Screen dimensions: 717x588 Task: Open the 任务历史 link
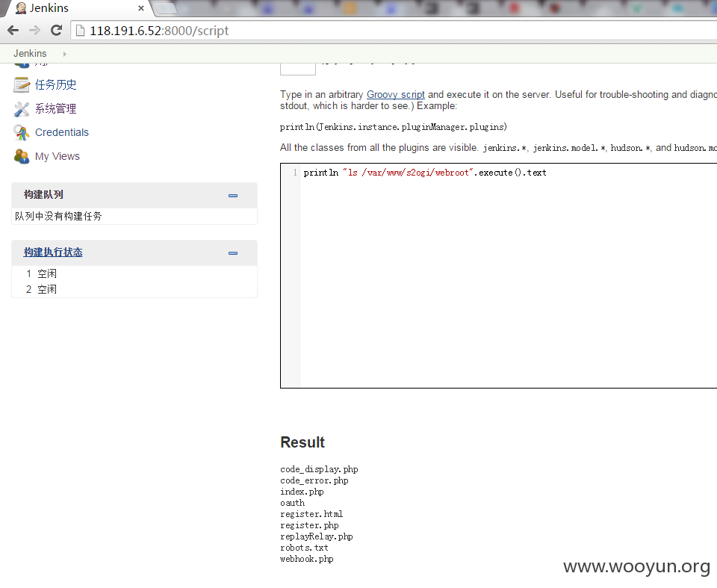point(56,84)
